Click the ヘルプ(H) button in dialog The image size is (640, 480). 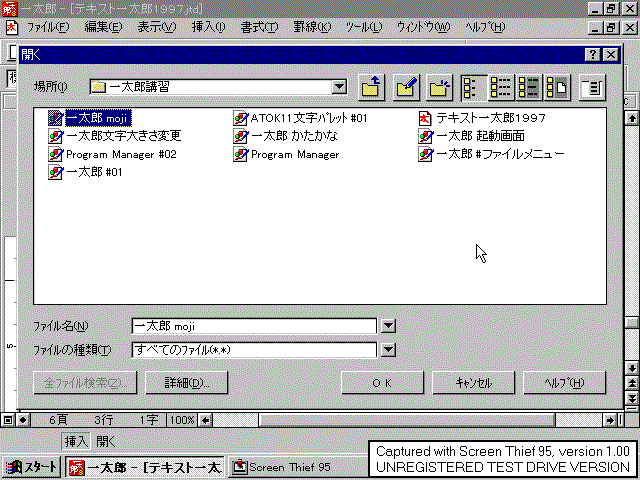coord(564,383)
